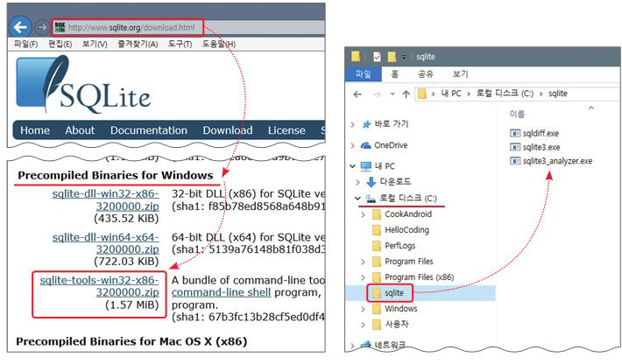Click the 이름 column header
This screenshot has height=364, width=622.
coord(517,115)
